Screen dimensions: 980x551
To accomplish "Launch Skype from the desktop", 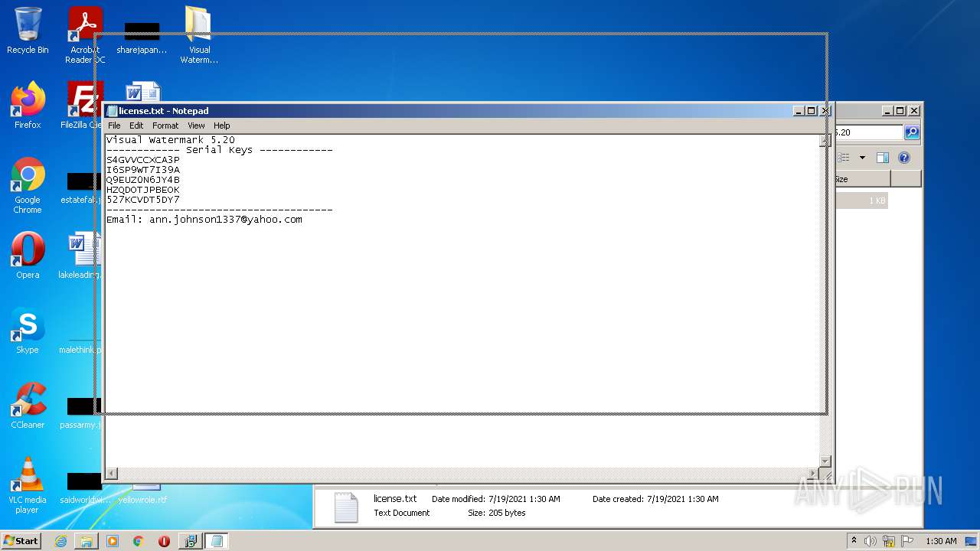I will click(x=28, y=331).
